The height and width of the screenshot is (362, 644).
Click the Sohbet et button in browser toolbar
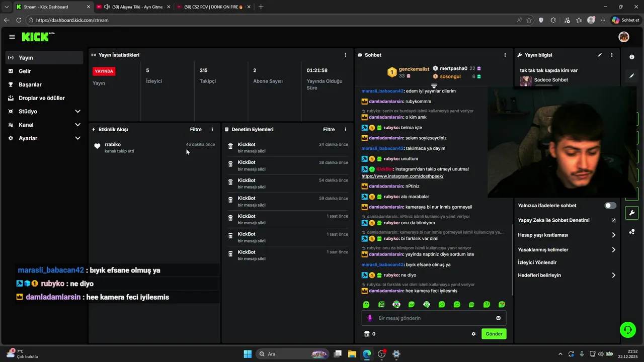pos(625,20)
